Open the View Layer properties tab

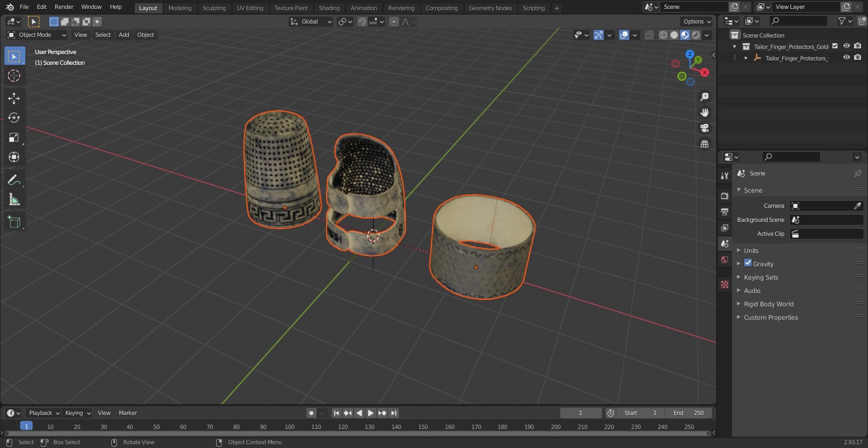coord(724,227)
